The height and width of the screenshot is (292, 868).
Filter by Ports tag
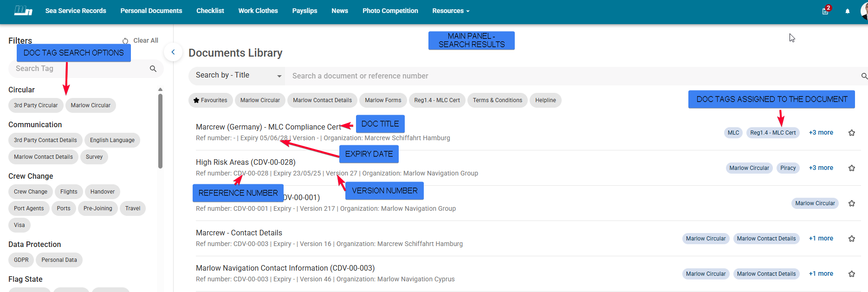point(64,208)
